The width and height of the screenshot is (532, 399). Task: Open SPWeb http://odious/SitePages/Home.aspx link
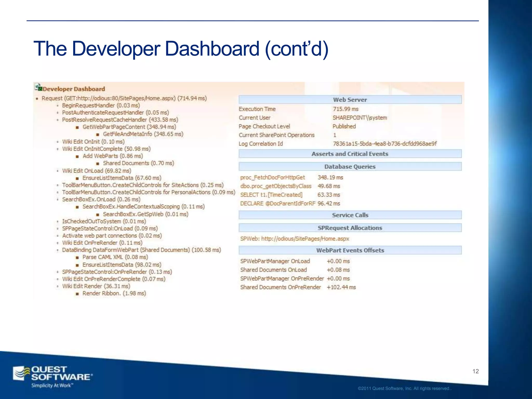(x=295, y=239)
